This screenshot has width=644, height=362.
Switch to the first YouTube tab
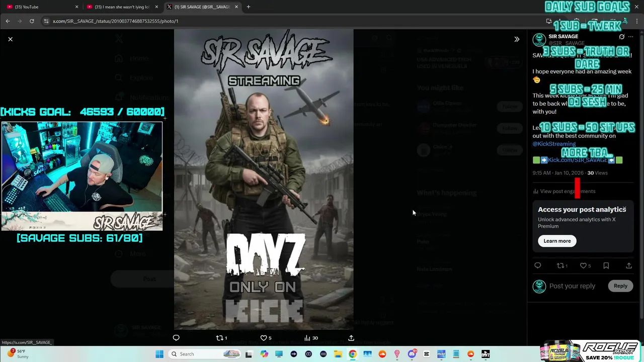[x=42, y=7]
